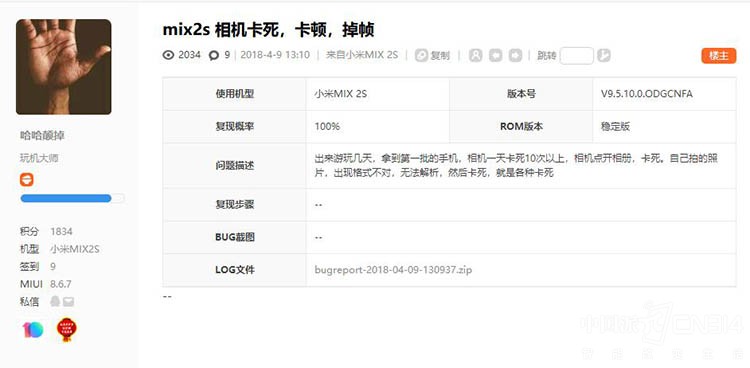
Task: Click the 私信 label in sidebar
Action: pyautogui.click(x=29, y=302)
